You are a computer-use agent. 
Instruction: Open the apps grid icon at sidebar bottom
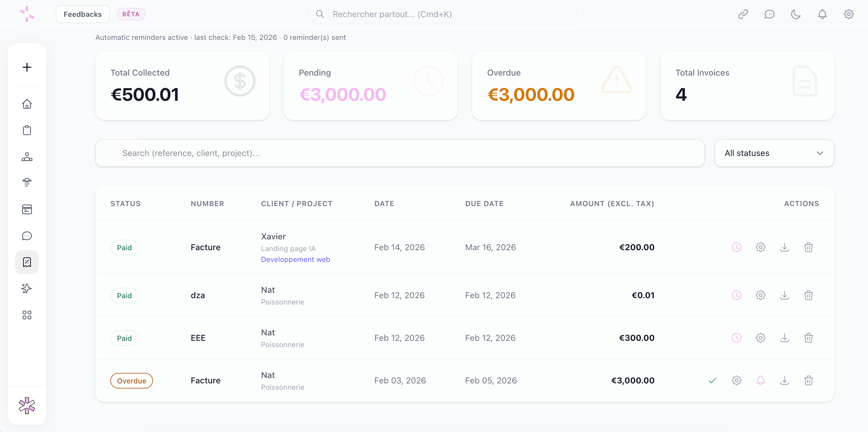(x=27, y=315)
